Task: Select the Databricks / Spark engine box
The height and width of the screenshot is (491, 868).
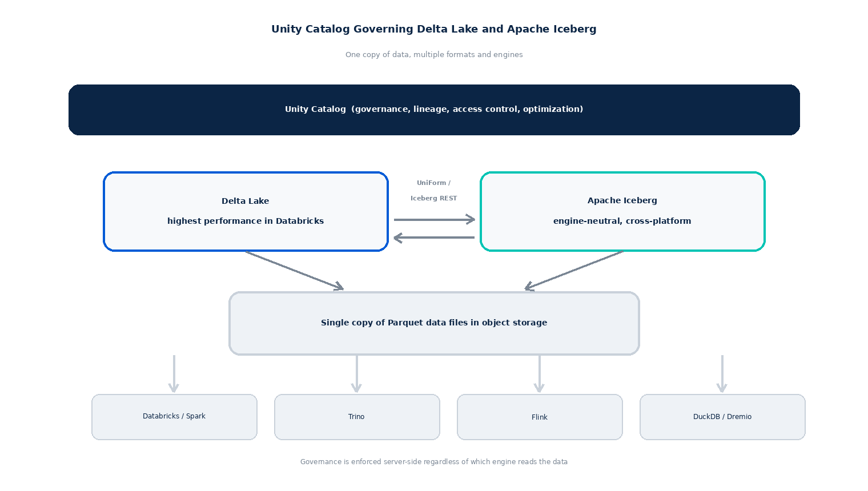Action: pos(174,417)
